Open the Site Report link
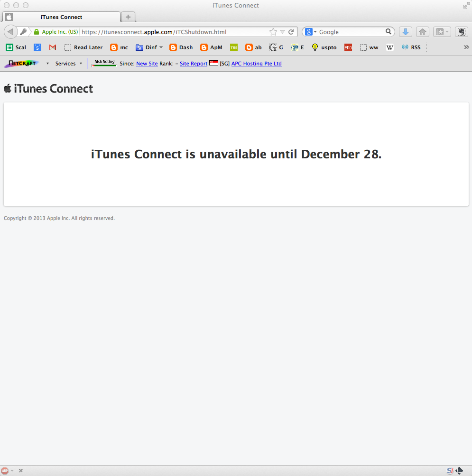The height and width of the screenshot is (476, 472). 194,64
